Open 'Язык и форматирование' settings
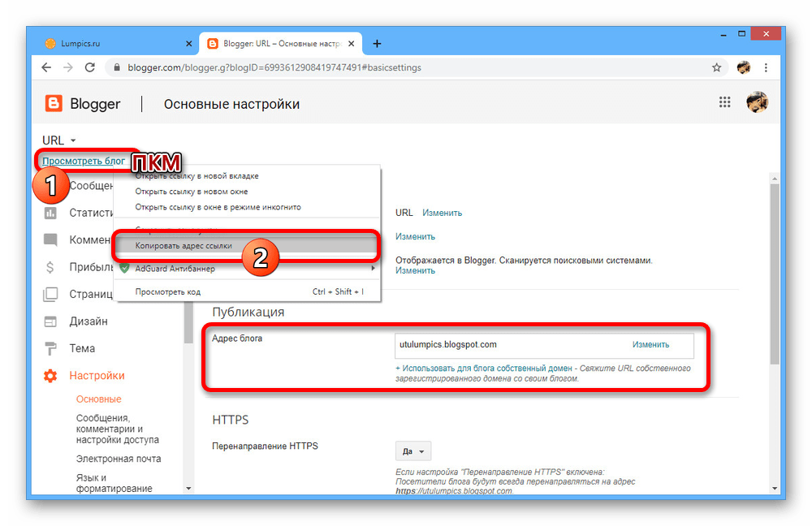The image size is (812, 526). 114,482
